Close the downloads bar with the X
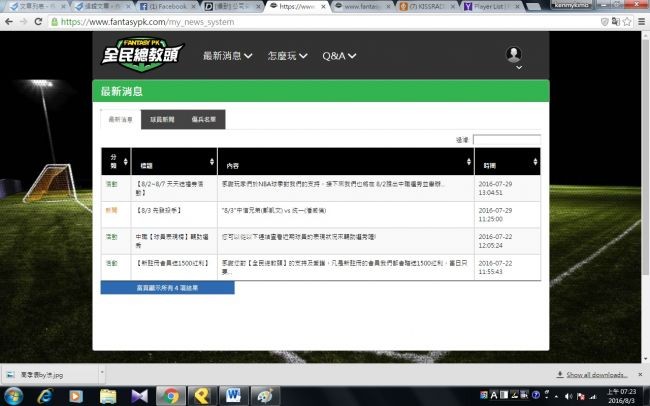This screenshot has height=406, width=650. (640, 374)
